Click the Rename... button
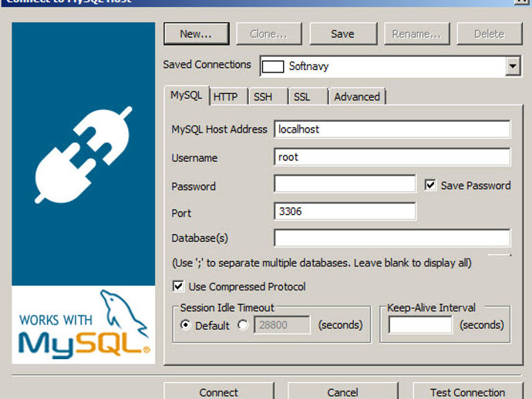 [416, 34]
